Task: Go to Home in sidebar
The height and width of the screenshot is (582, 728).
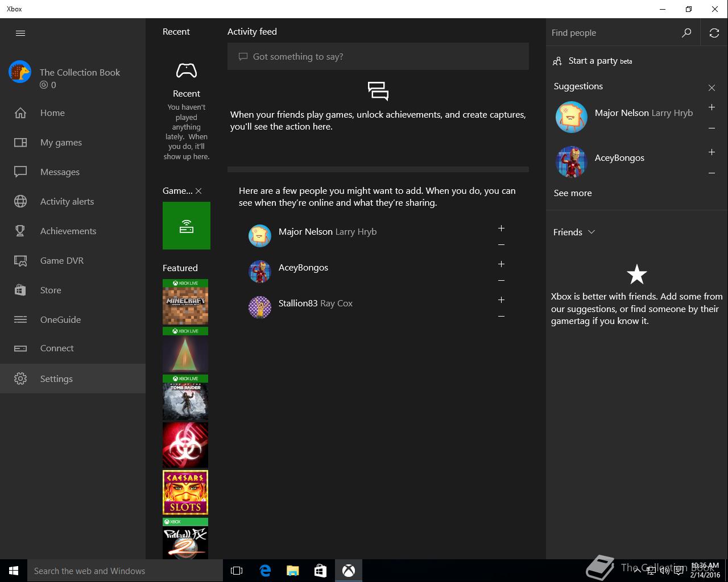Action: point(73,113)
